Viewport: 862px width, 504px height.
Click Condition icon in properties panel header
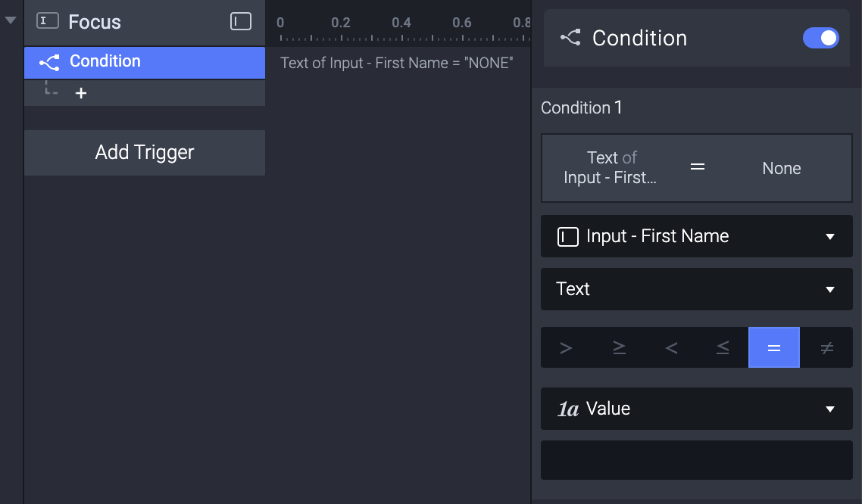pyautogui.click(x=570, y=37)
